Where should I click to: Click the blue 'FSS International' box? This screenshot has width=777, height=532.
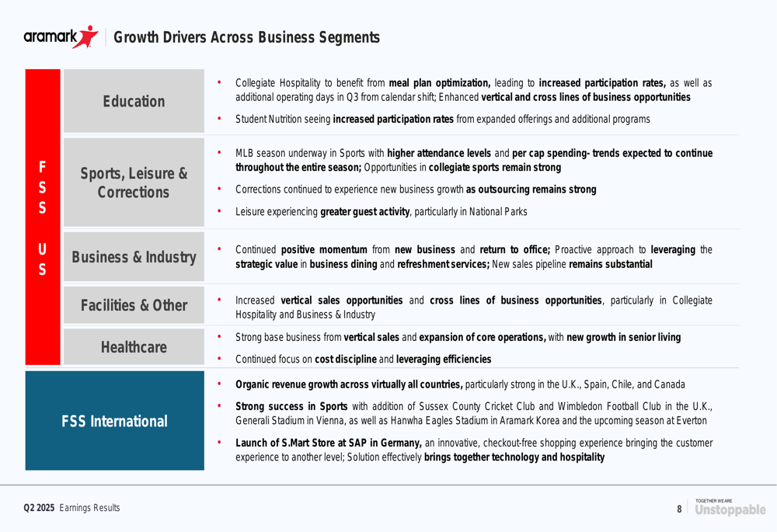(114, 420)
